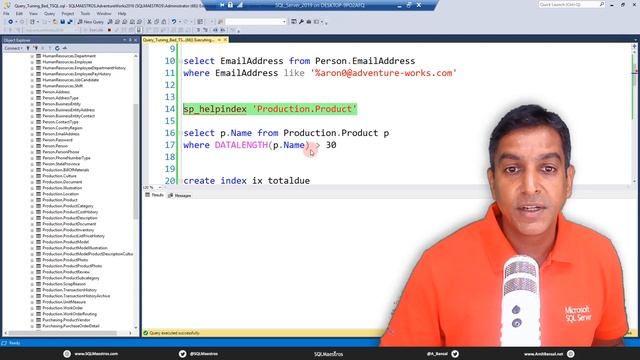Expand the Production.ProductCategory table node
640x360 pixels.
pos(32,206)
